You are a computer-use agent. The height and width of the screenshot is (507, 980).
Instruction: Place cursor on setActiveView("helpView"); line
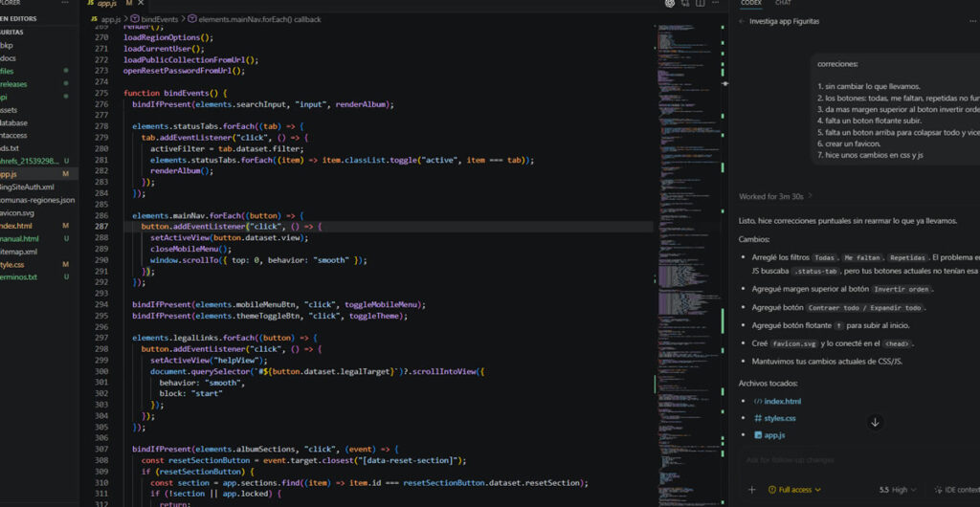(x=209, y=361)
